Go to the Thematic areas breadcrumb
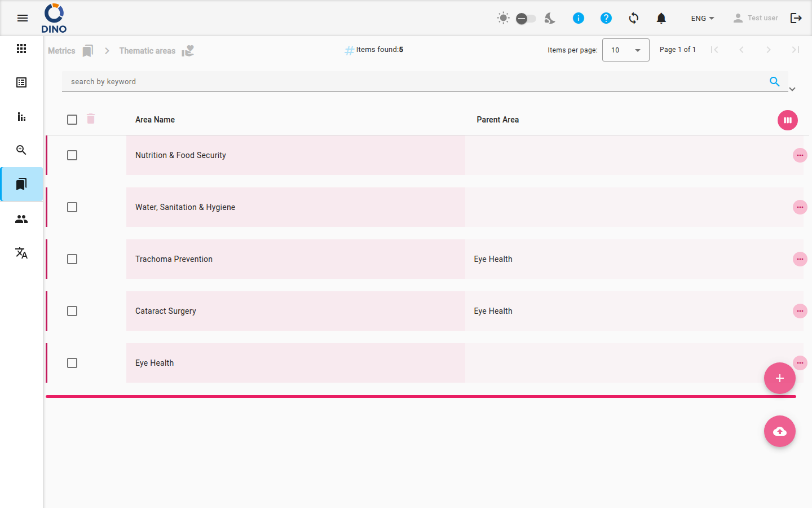This screenshot has width=812, height=508. pos(147,51)
